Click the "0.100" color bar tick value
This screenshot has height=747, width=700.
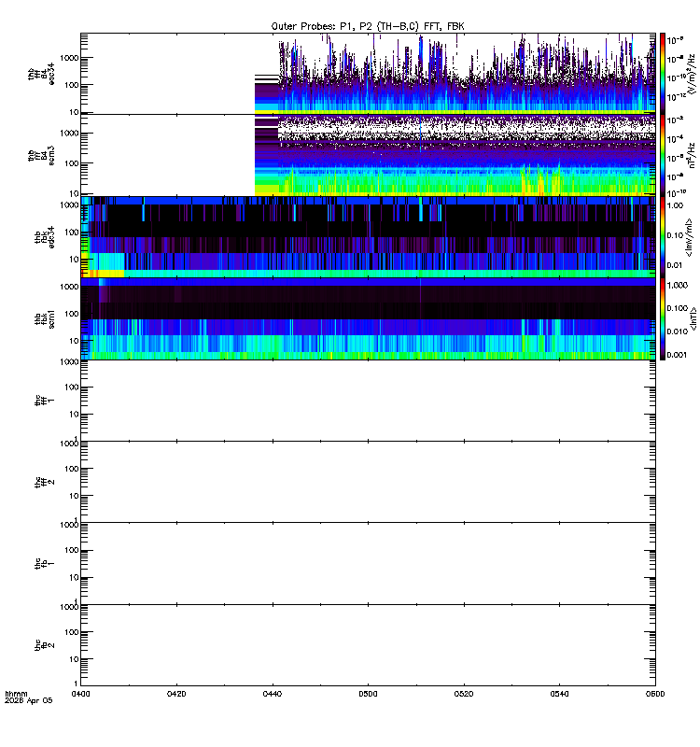678,308
